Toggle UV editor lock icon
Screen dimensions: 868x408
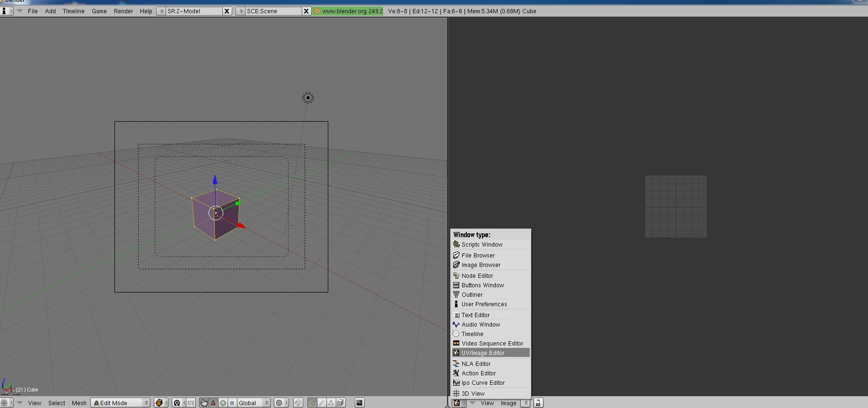pyautogui.click(x=538, y=403)
